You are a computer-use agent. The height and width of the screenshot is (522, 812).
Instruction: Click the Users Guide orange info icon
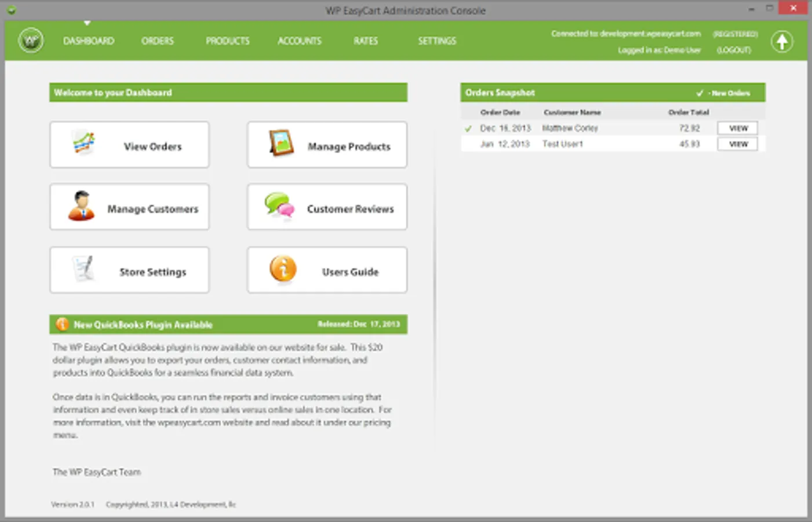(x=283, y=269)
